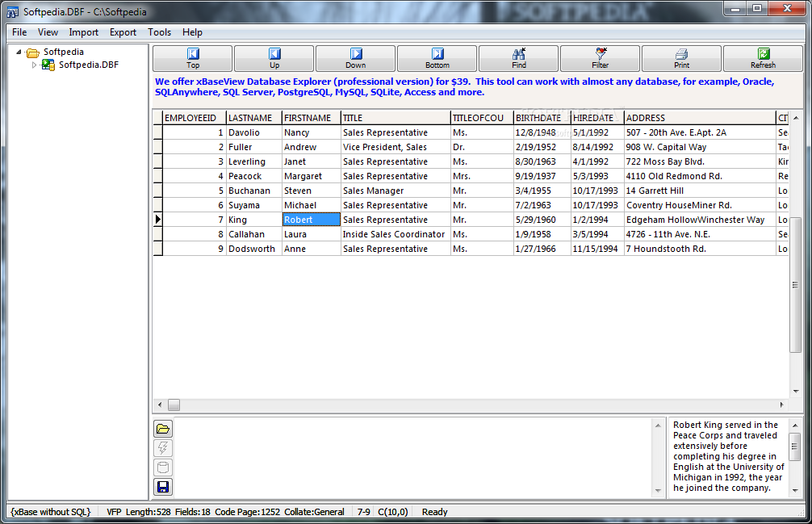The image size is (812, 524).
Task: Open the Tools menu
Action: pyautogui.click(x=159, y=32)
